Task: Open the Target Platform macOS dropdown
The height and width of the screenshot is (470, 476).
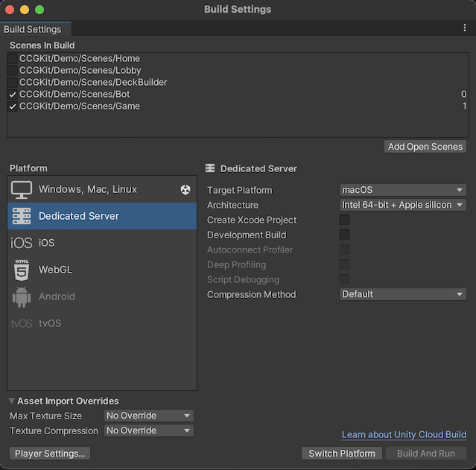Action: [x=403, y=190]
